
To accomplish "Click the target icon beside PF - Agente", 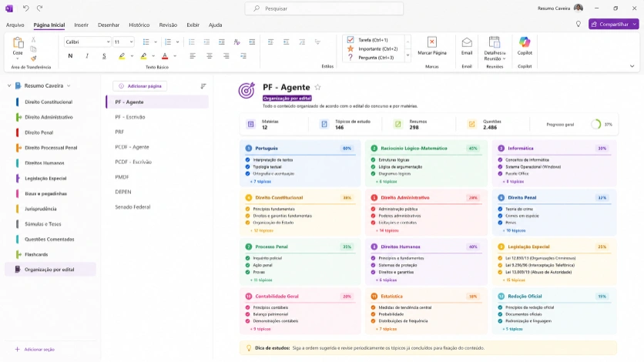I will [247, 90].
